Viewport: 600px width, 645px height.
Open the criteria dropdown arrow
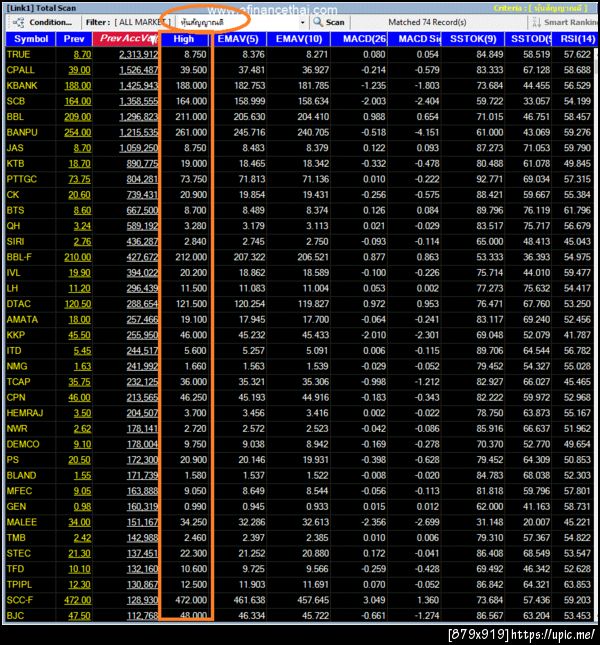tap(302, 23)
